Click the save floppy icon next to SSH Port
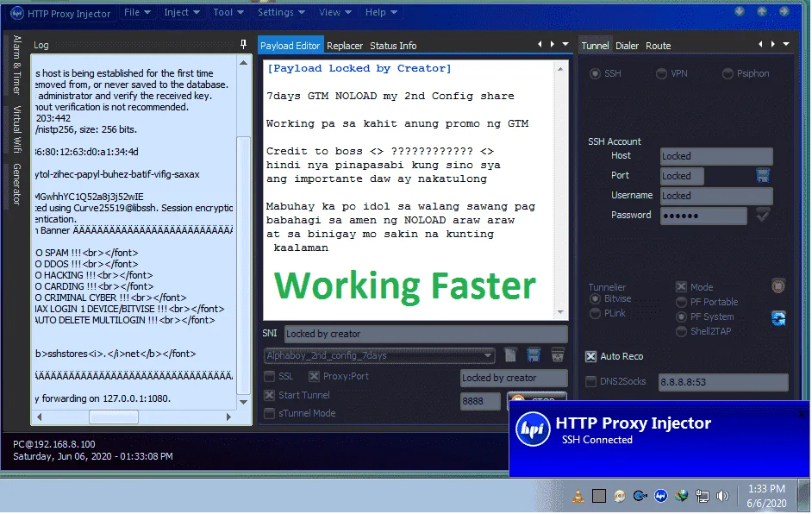812x514 pixels. click(763, 176)
